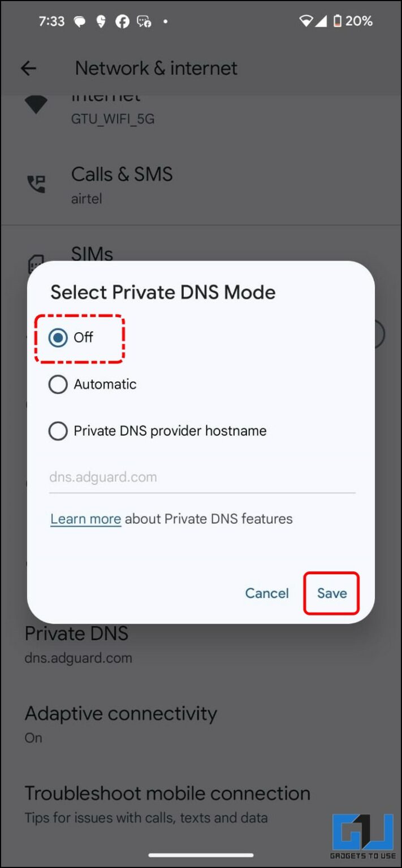Screen dimensions: 402x868
Task: Tap the chat bubble notification icon
Action: coord(80,21)
